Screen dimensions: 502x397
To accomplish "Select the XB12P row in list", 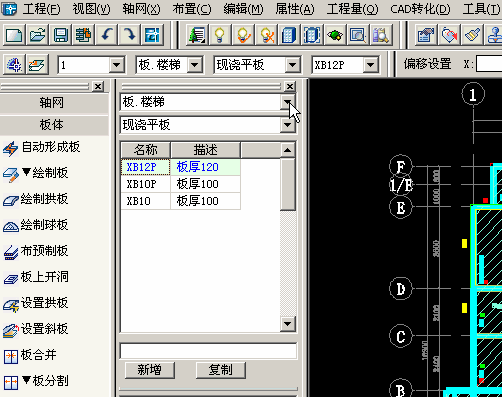I will 180,167.
